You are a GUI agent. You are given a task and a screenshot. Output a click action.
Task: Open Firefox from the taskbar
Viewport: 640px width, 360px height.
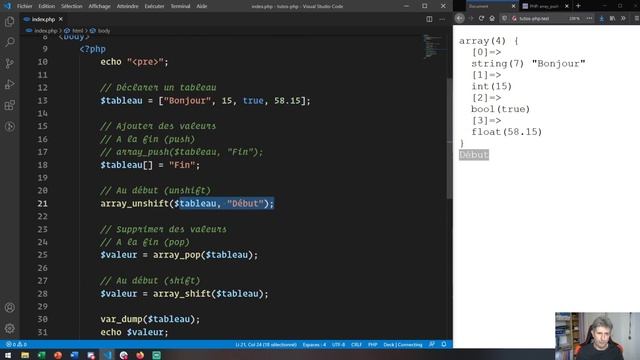[140, 355]
